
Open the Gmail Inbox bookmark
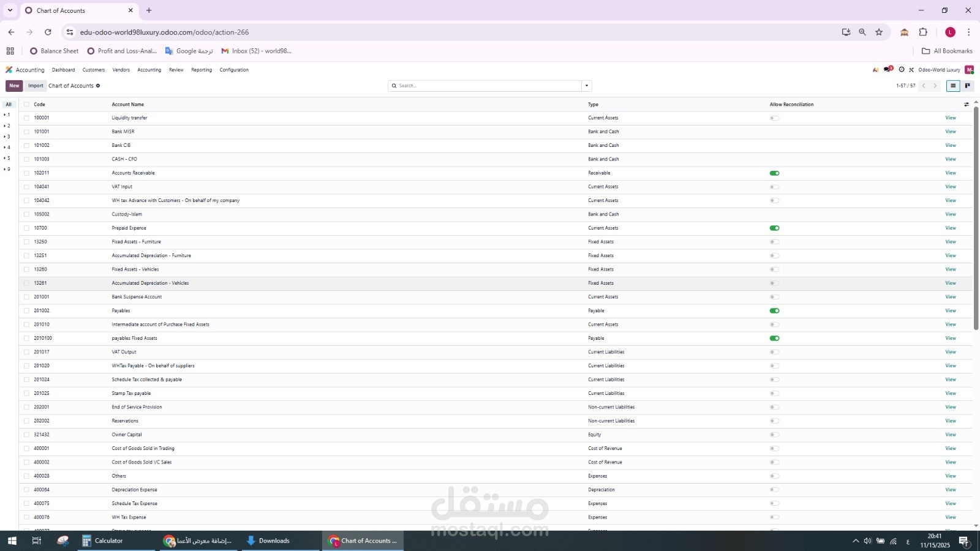coord(256,51)
